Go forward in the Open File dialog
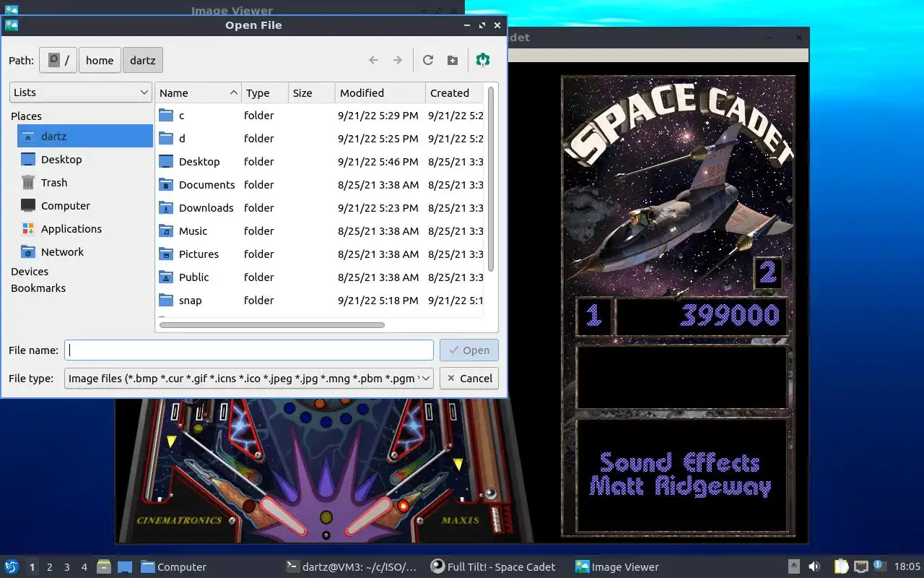 coord(397,60)
